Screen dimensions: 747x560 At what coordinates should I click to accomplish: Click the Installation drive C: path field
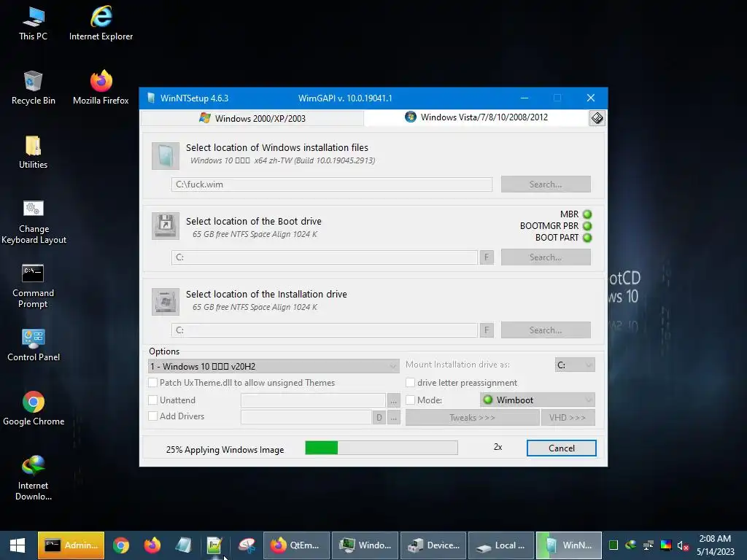325,330
